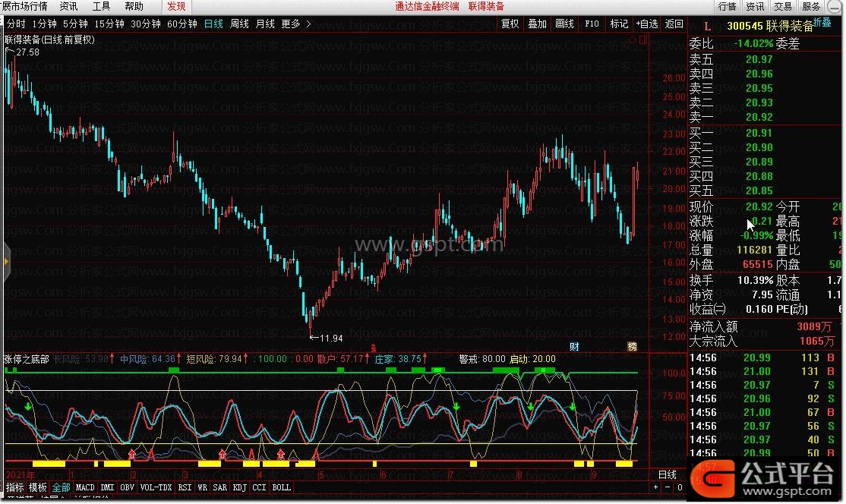Click the 叠加 overlay button
Viewport: 846px width, 504px height.
(x=538, y=24)
